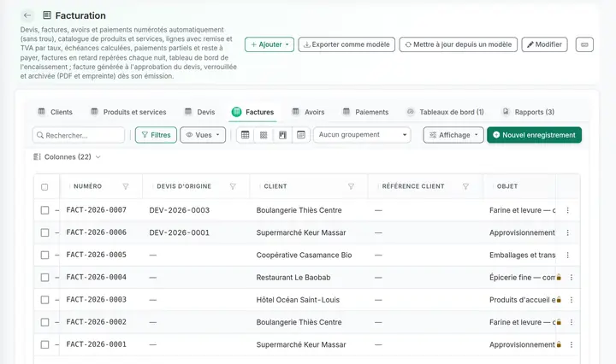Click lock icon on FACT-2026-0004 row

(559, 278)
